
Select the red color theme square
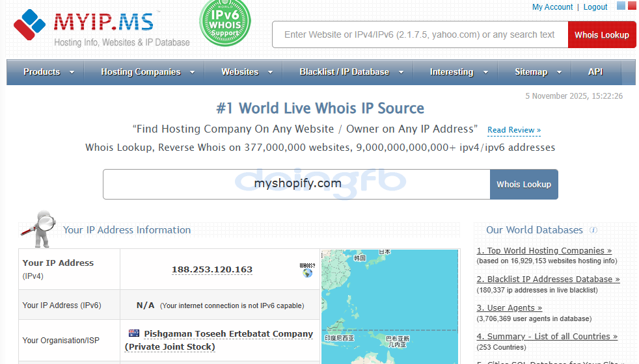point(632,6)
